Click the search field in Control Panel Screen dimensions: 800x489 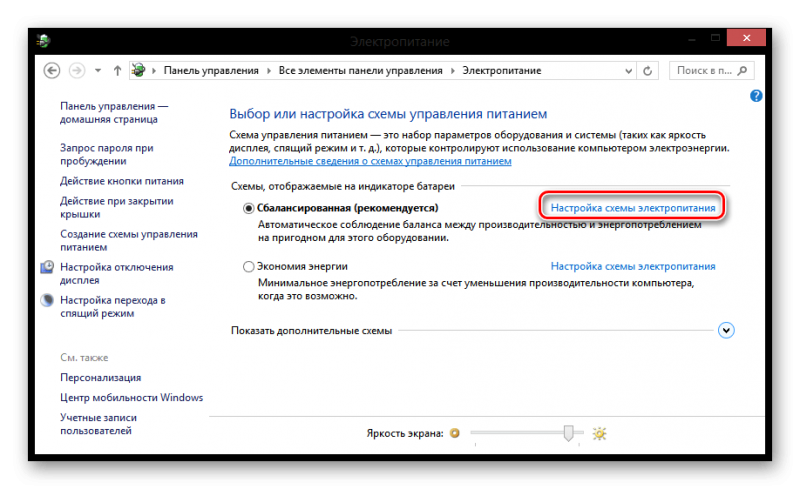pos(713,71)
